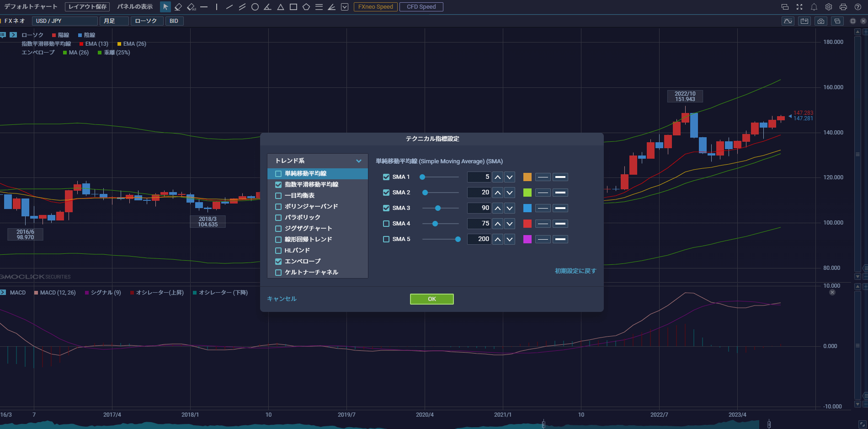This screenshot has width=868, height=429.
Task: Change the SMA 2 color swatch
Action: (527, 192)
